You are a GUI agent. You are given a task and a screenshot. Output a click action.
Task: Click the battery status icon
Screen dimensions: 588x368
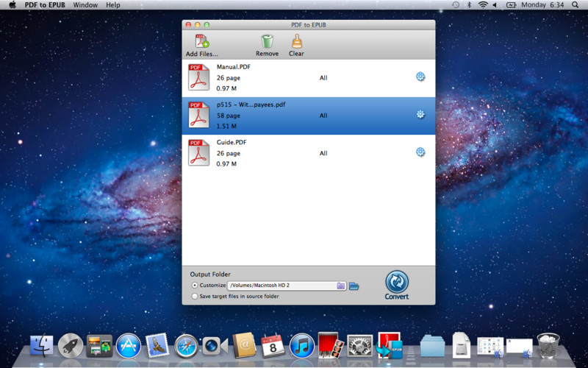[x=511, y=5]
